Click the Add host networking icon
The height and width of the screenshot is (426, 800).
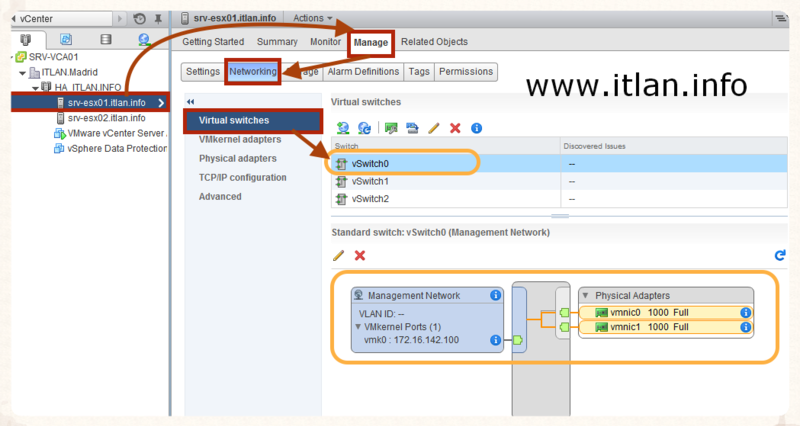(x=343, y=128)
